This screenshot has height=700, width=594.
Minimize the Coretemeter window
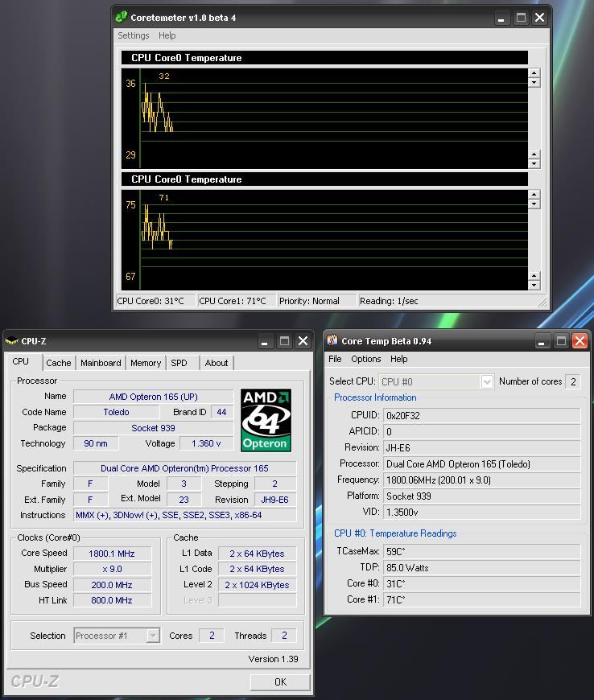(501, 19)
